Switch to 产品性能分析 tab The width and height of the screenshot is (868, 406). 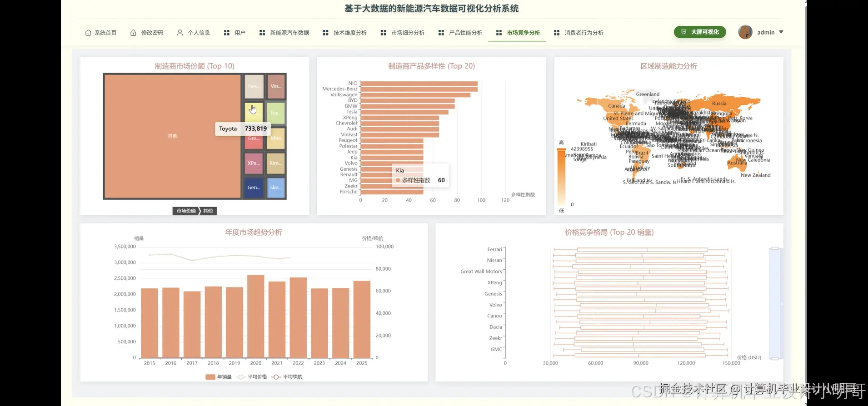tap(461, 33)
